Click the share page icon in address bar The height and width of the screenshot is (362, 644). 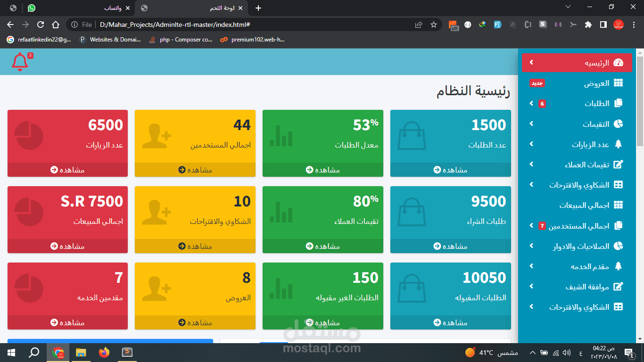click(x=419, y=25)
